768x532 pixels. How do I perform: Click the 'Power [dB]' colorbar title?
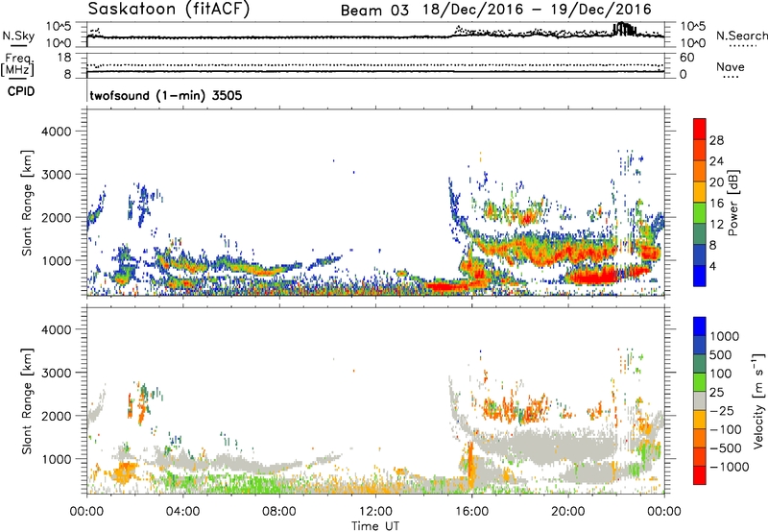click(733, 203)
